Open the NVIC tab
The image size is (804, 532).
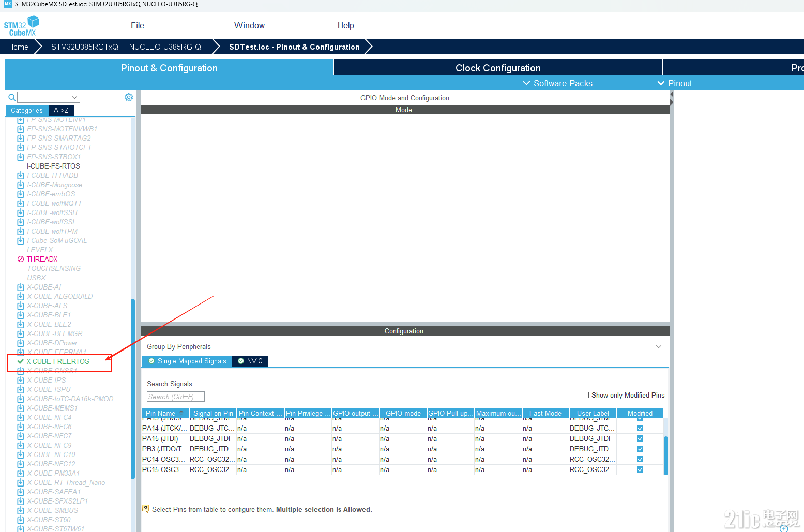250,361
